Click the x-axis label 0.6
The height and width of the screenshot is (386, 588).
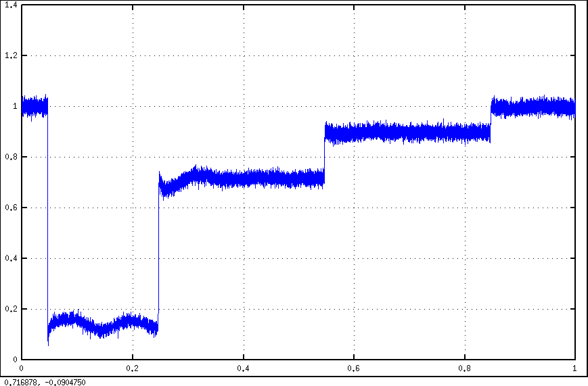354,368
